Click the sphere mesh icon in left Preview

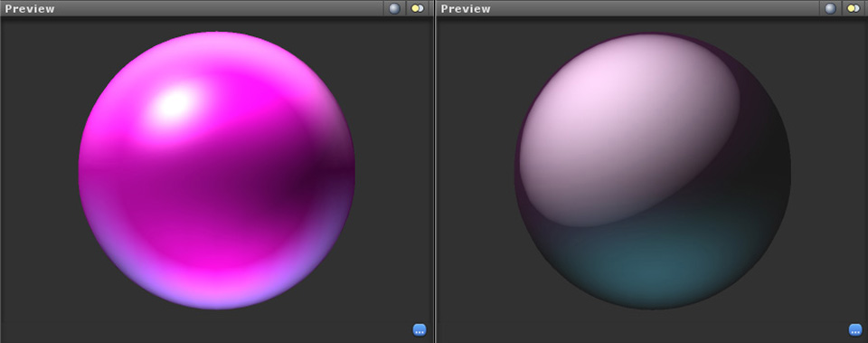tap(394, 8)
